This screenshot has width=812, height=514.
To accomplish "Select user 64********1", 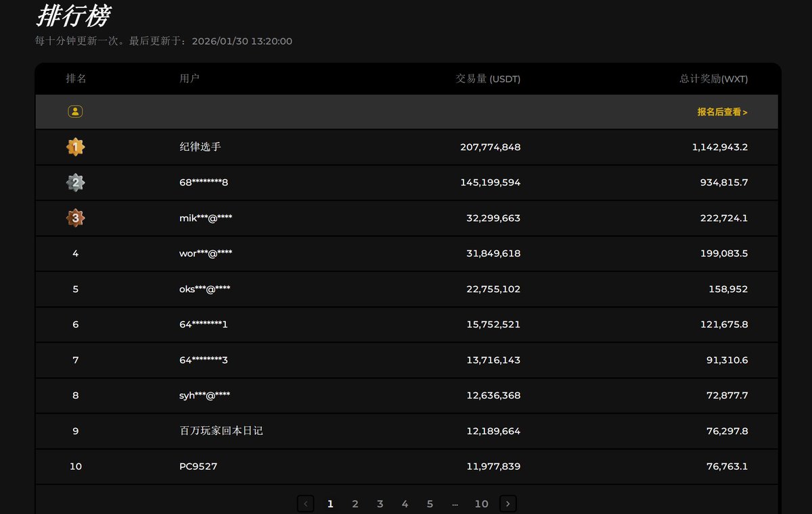I will coord(204,325).
